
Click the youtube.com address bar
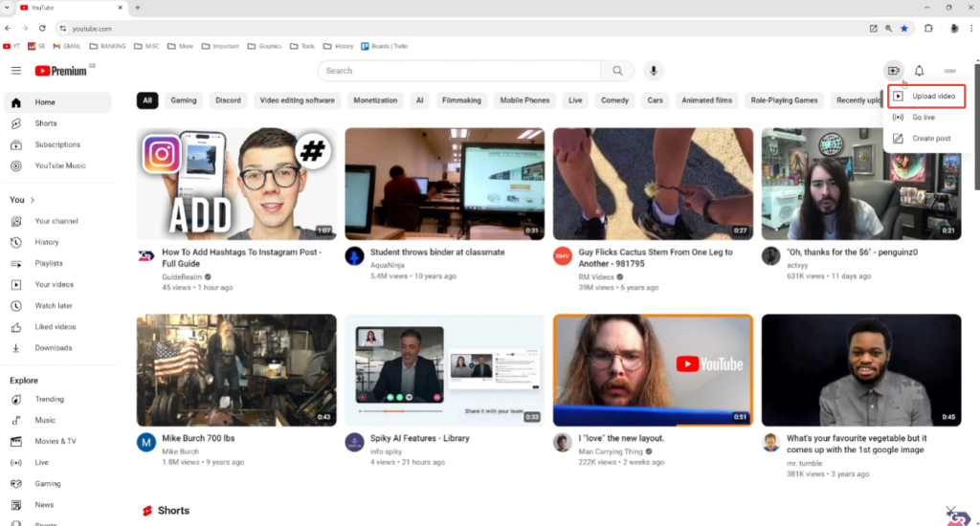tap(462, 28)
